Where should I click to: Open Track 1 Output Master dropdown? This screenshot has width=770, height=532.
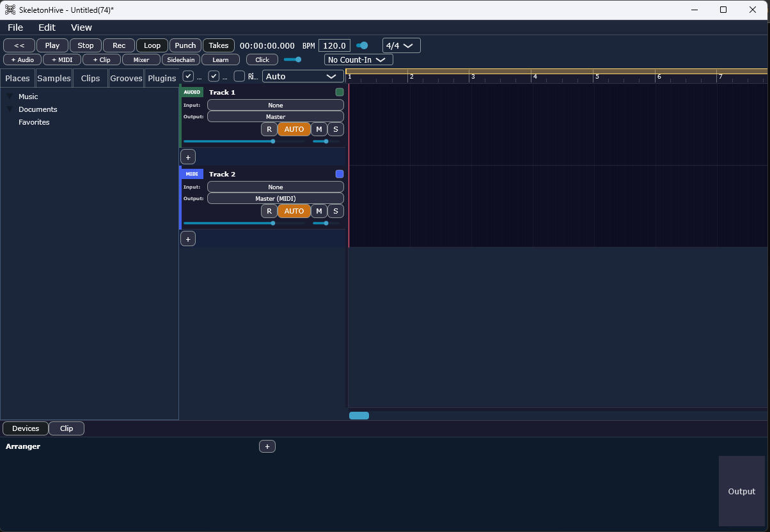(x=276, y=116)
